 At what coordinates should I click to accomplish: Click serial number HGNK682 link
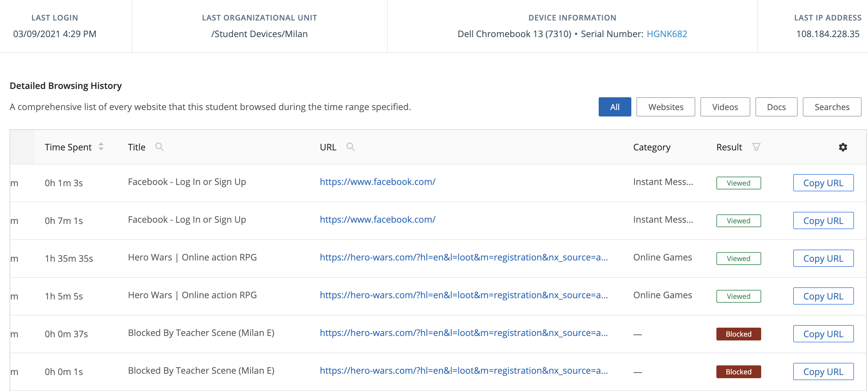click(667, 34)
